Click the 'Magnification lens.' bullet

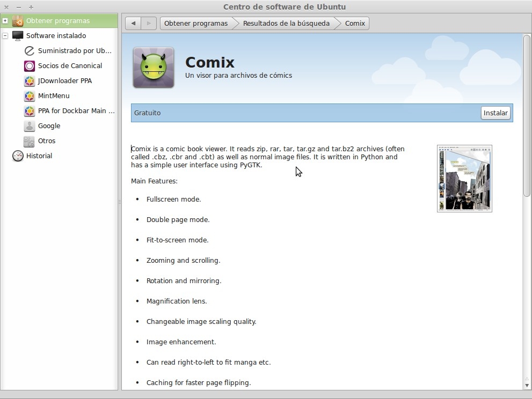point(177,301)
